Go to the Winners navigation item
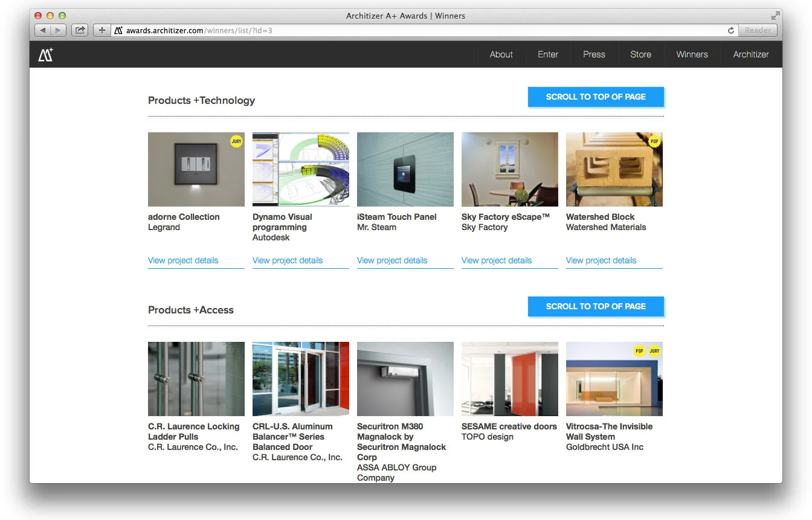The width and height of the screenshot is (812, 520). click(692, 54)
